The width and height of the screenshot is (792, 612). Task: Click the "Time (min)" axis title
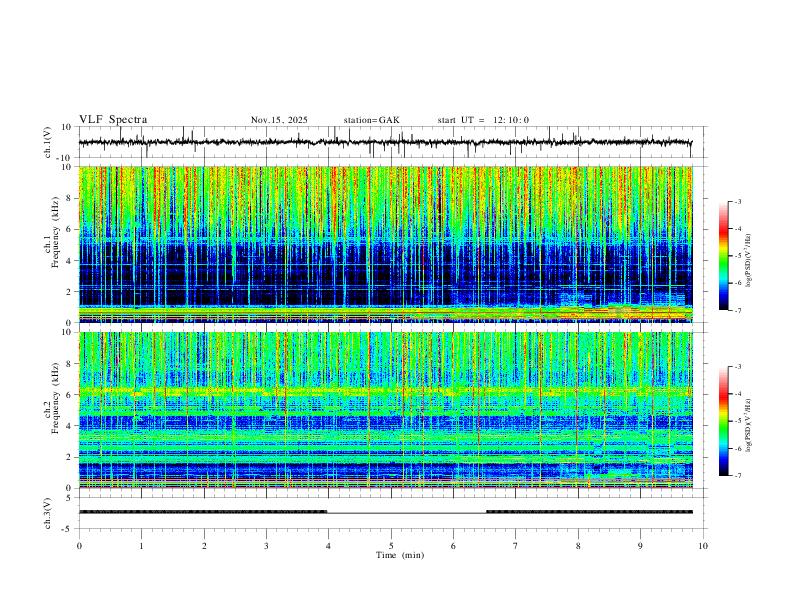click(400, 555)
